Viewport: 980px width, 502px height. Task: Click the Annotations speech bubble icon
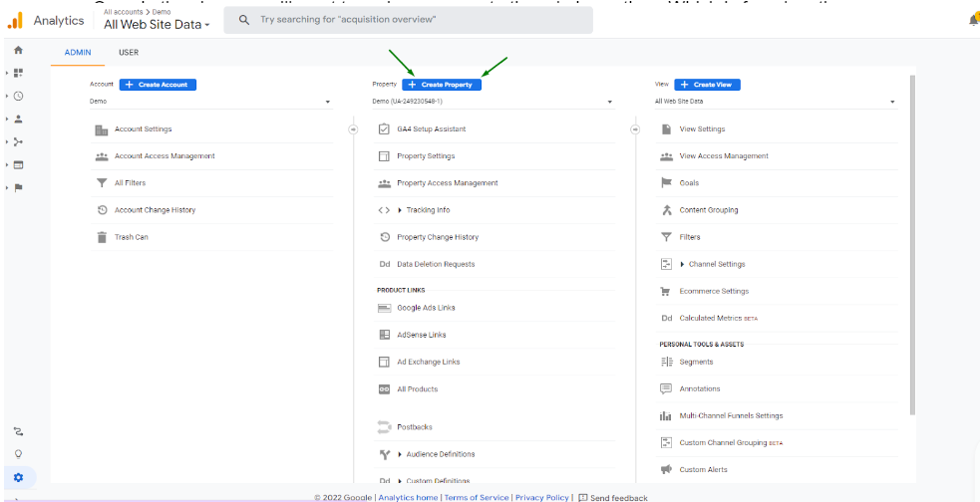(666, 388)
